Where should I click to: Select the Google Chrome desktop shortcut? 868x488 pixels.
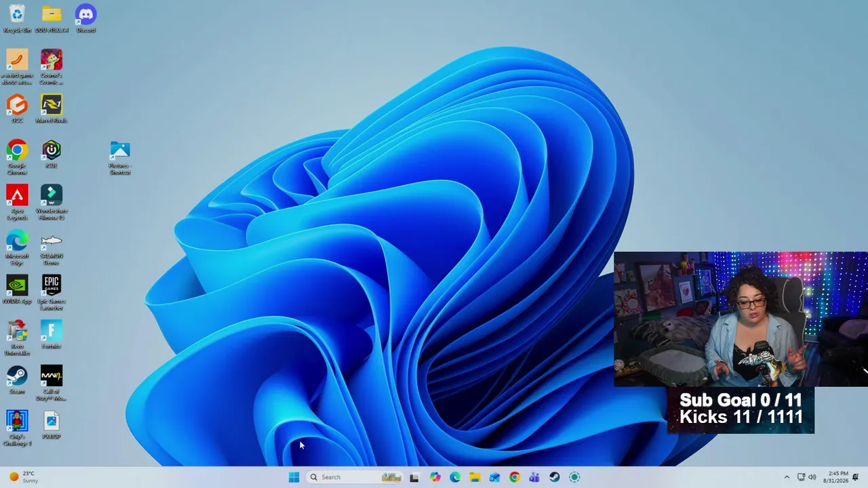17,157
